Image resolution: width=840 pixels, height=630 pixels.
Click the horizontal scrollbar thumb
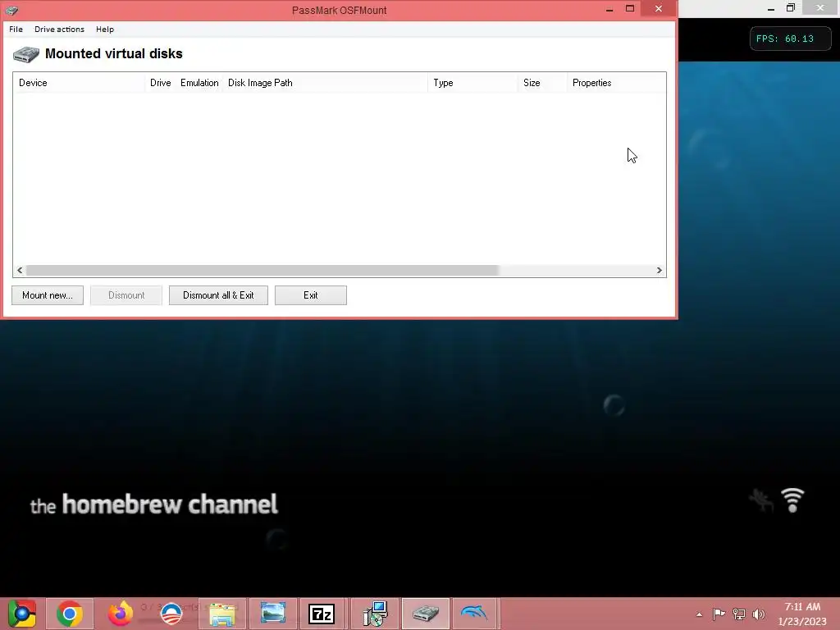coord(262,270)
